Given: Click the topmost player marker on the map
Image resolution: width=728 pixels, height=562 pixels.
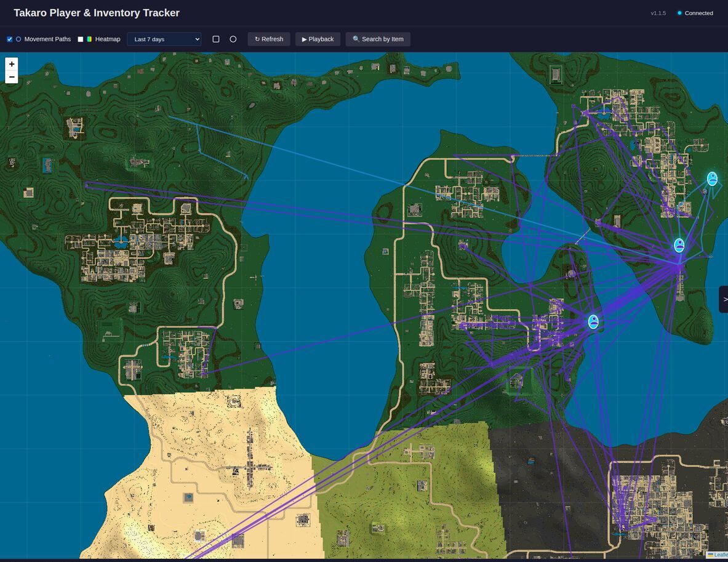Looking at the screenshot, I should [x=712, y=179].
